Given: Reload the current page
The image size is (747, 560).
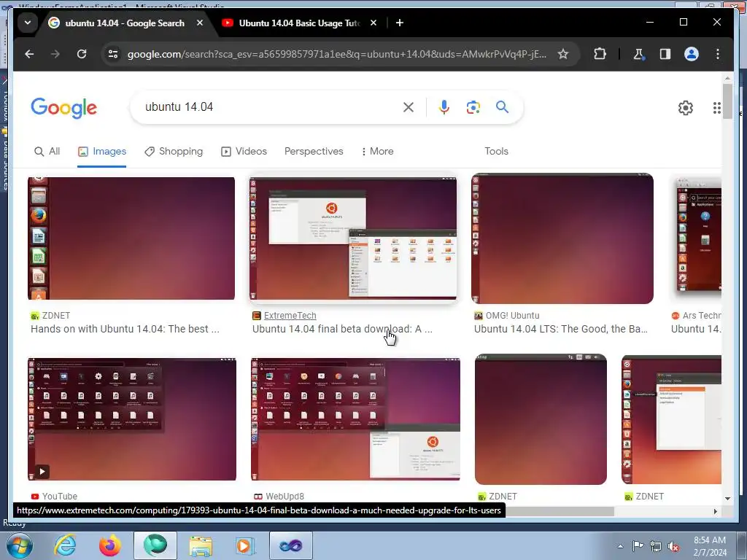Looking at the screenshot, I should click(x=82, y=54).
